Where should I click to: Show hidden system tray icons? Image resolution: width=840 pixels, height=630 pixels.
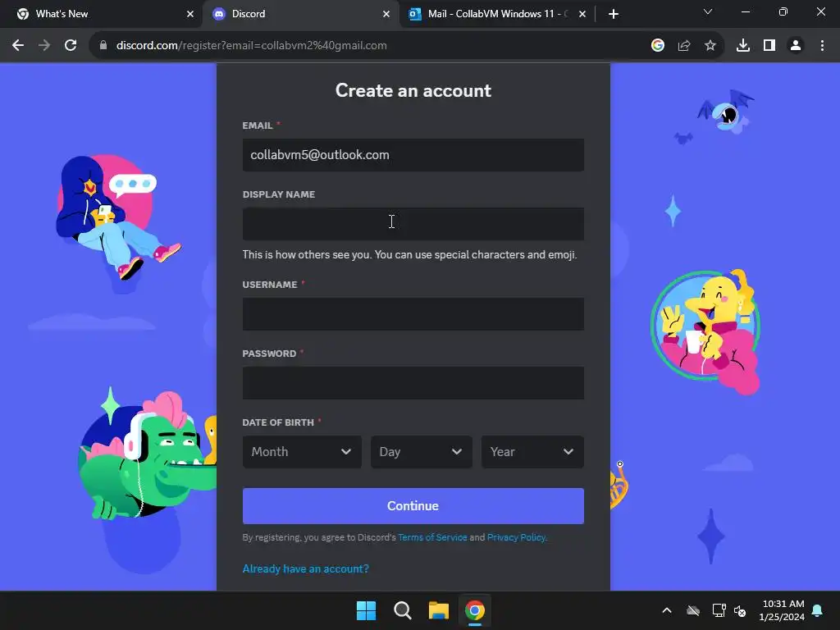pyautogui.click(x=667, y=610)
